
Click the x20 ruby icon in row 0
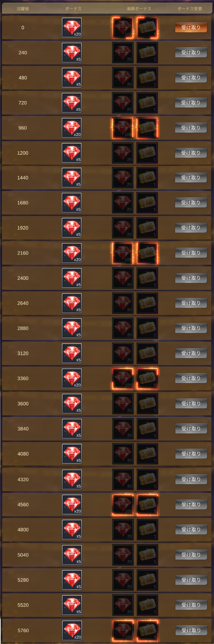[x=72, y=27]
